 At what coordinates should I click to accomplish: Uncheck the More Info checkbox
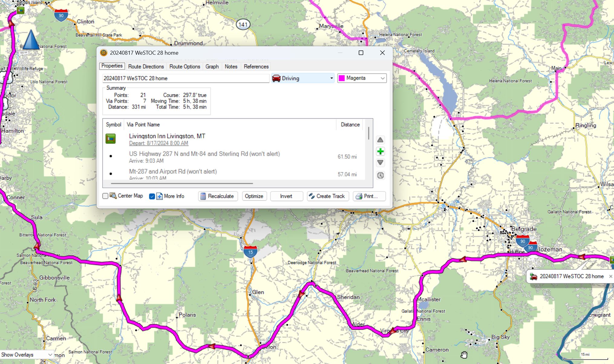pos(152,196)
